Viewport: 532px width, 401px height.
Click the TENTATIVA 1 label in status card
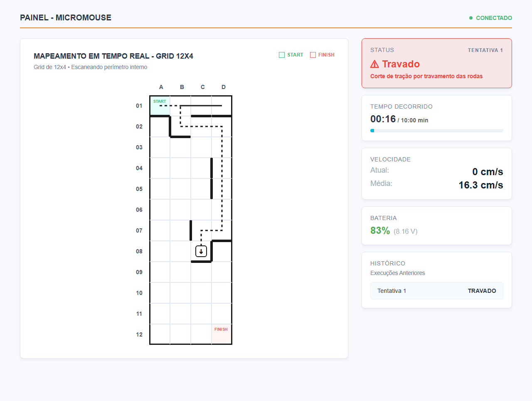485,50
